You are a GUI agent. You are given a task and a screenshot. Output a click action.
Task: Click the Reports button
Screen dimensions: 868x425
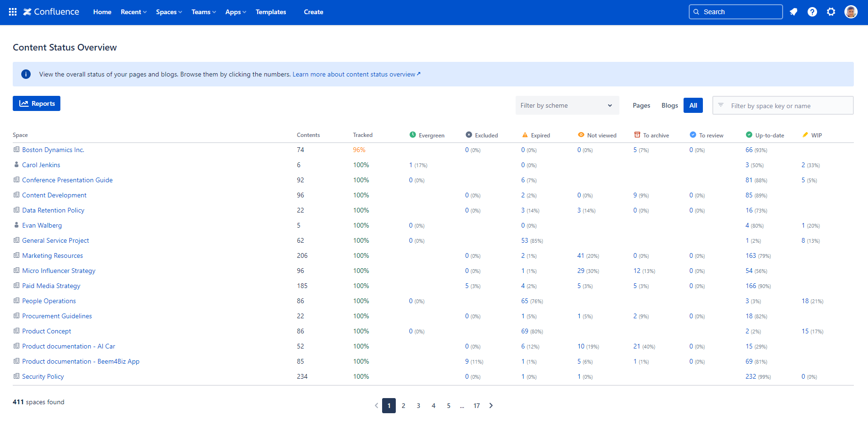(36, 103)
